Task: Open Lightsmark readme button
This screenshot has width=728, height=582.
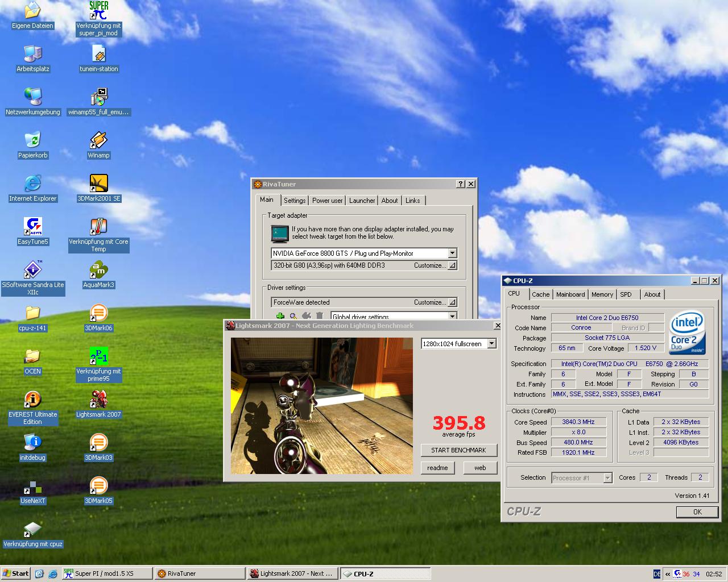Action: coord(437,468)
